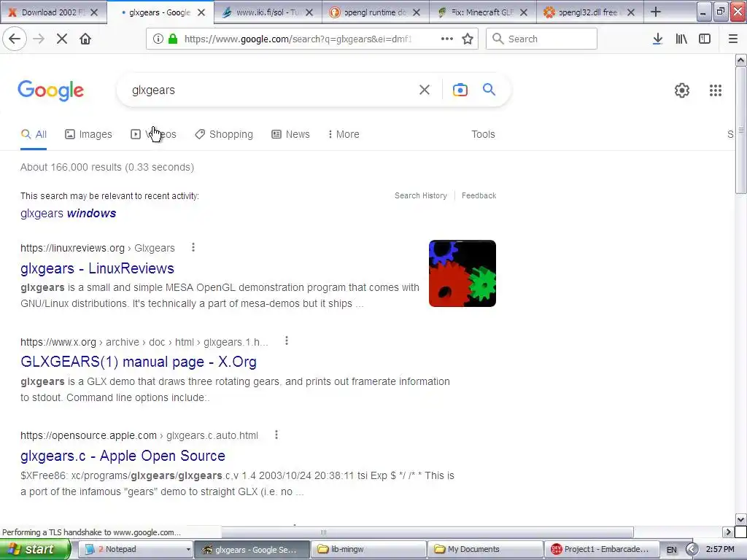Select the Shopping search filter
The width and height of the screenshot is (747, 560).
pos(224,134)
